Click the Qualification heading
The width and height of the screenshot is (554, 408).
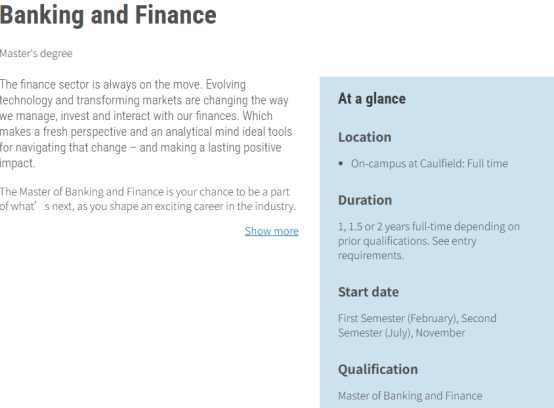tap(378, 369)
